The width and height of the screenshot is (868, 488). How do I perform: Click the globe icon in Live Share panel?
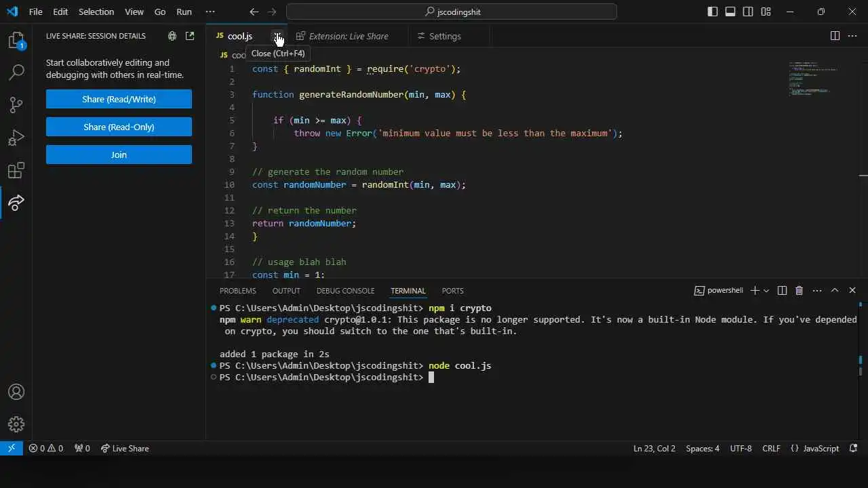(x=172, y=36)
